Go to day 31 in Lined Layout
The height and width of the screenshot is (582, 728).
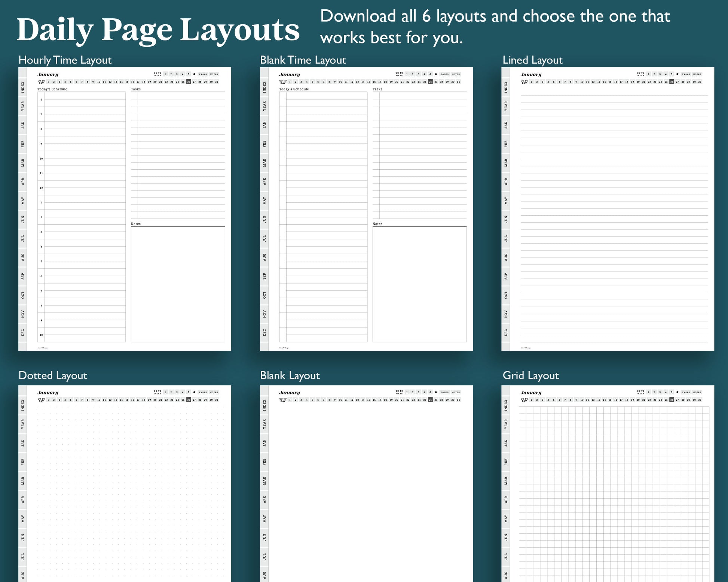click(700, 81)
